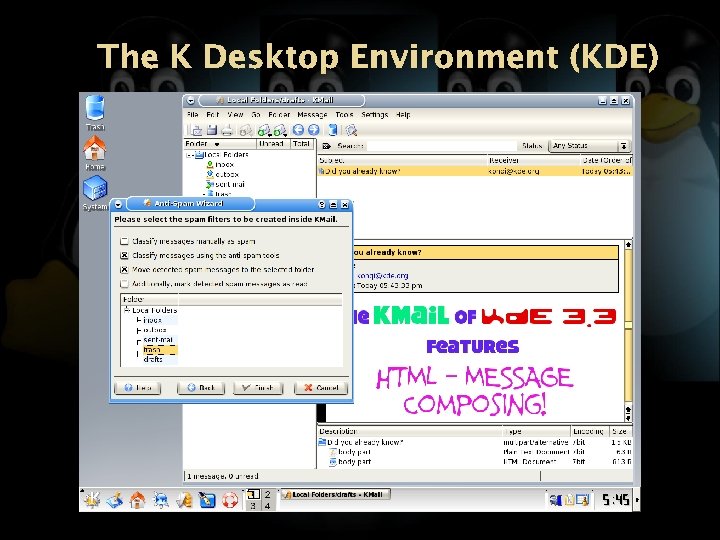Click the message pane scroll-down arrow
The width and height of the screenshot is (720, 540).
[x=628, y=416]
